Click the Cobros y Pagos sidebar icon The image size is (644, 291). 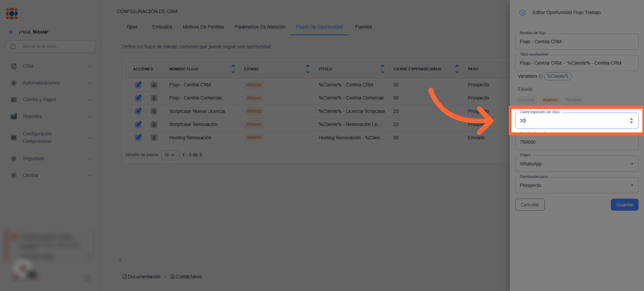pyautogui.click(x=14, y=100)
